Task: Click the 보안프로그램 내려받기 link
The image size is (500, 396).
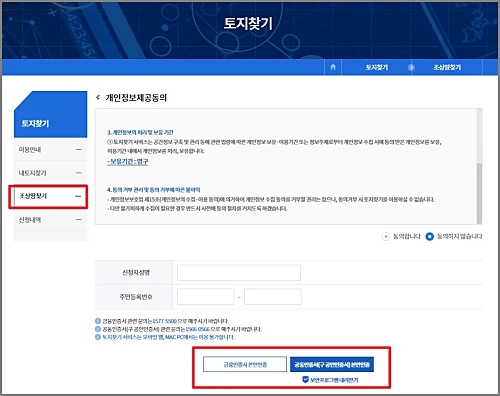Action: 334,380
